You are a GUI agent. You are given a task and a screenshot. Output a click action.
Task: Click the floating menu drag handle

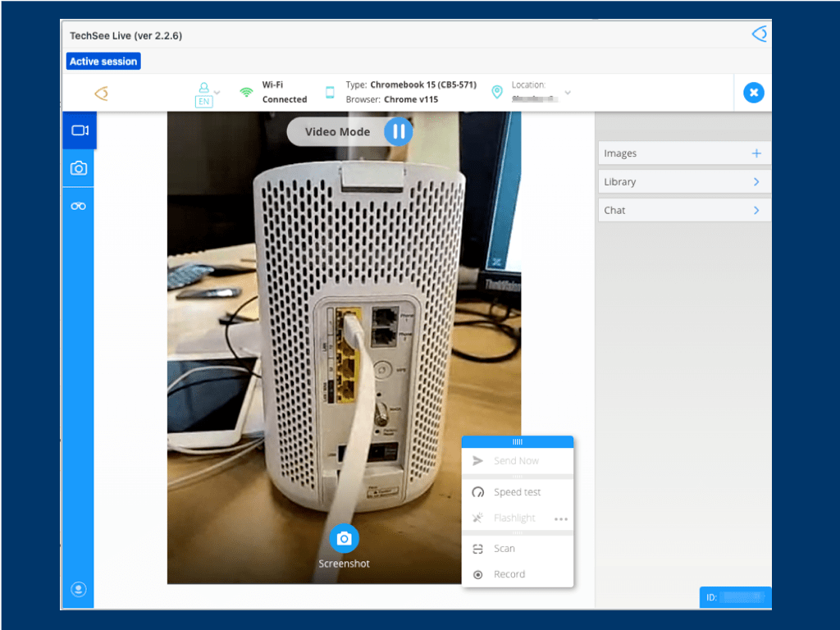[x=518, y=442]
